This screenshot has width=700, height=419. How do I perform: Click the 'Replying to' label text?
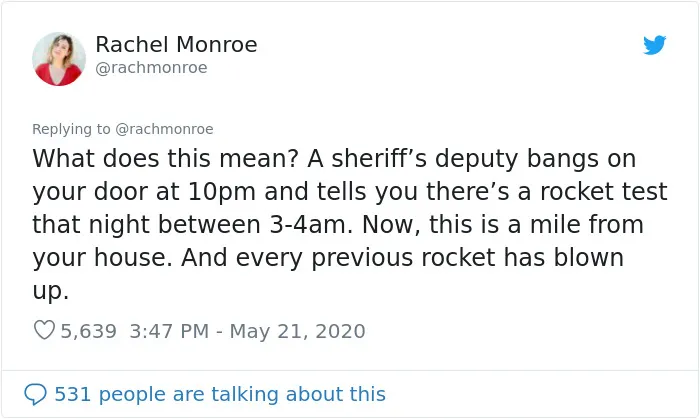pyautogui.click(x=71, y=129)
